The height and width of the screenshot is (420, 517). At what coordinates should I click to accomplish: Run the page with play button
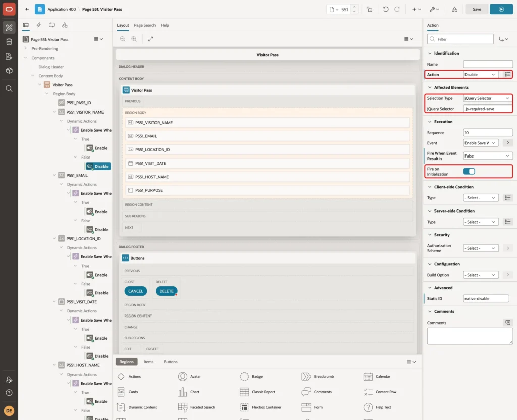[x=501, y=9]
